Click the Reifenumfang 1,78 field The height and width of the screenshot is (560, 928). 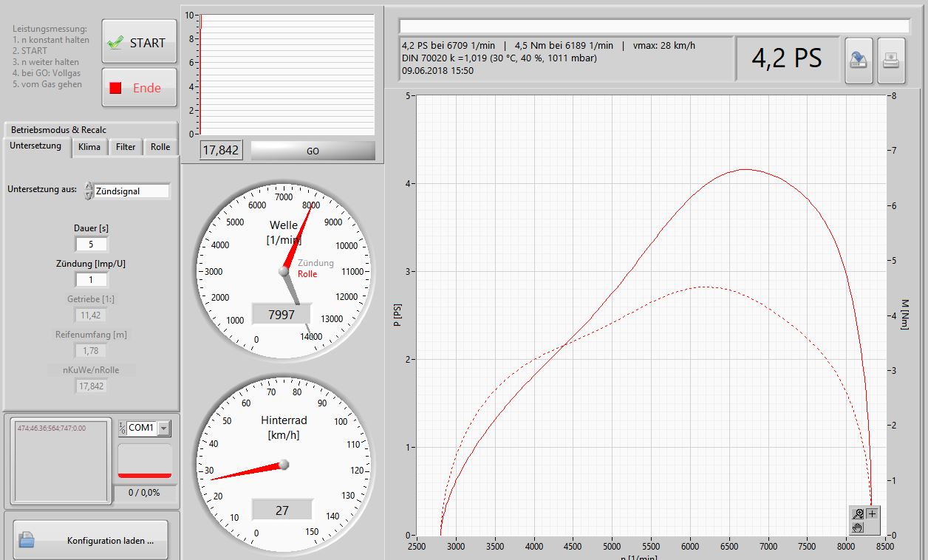(x=91, y=351)
